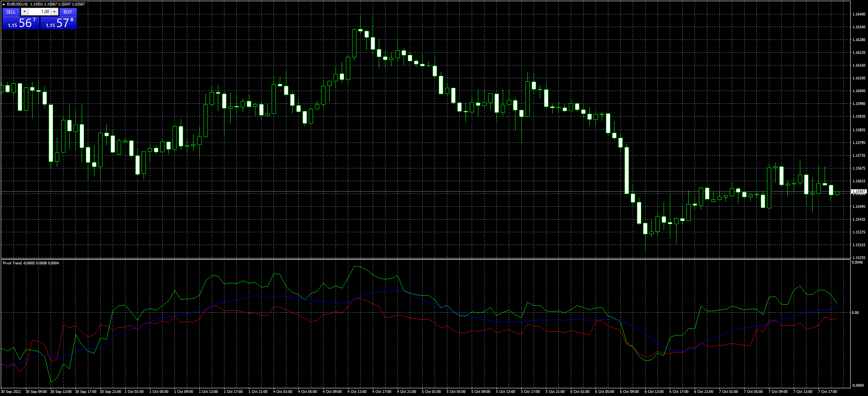Click the 1.15315 price scale label
This screenshot has height=396, width=868.
point(859,245)
